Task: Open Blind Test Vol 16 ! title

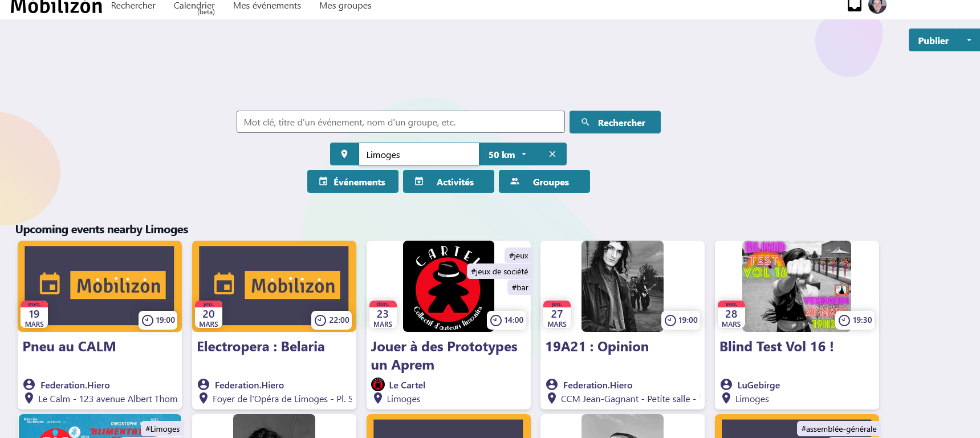Action: click(776, 347)
